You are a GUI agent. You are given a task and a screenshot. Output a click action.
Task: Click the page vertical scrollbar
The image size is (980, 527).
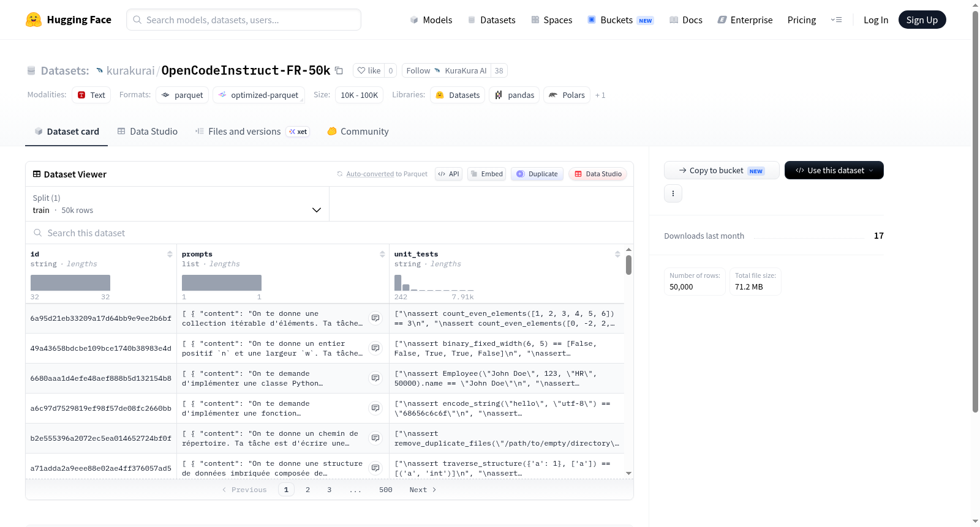click(x=976, y=211)
